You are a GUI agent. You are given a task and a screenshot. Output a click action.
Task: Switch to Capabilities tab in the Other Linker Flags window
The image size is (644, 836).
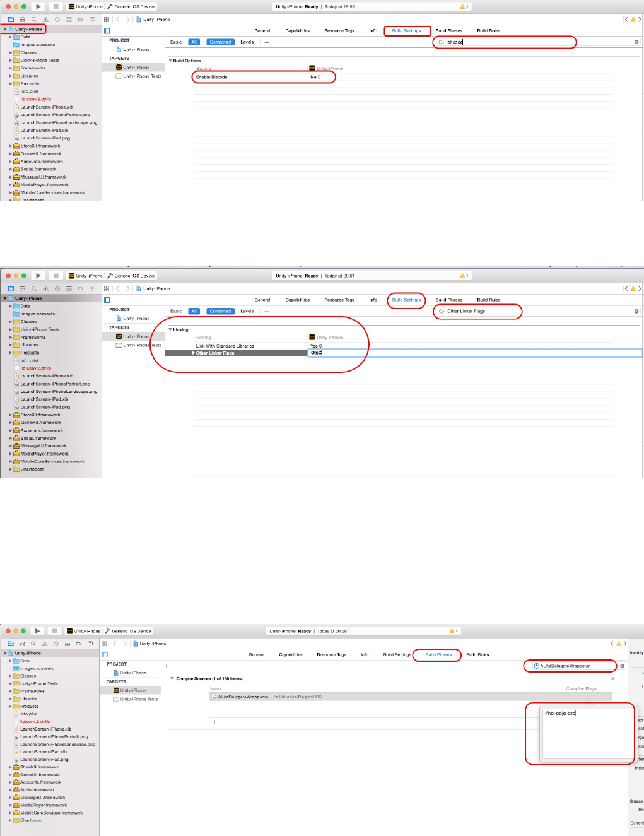tap(298, 300)
